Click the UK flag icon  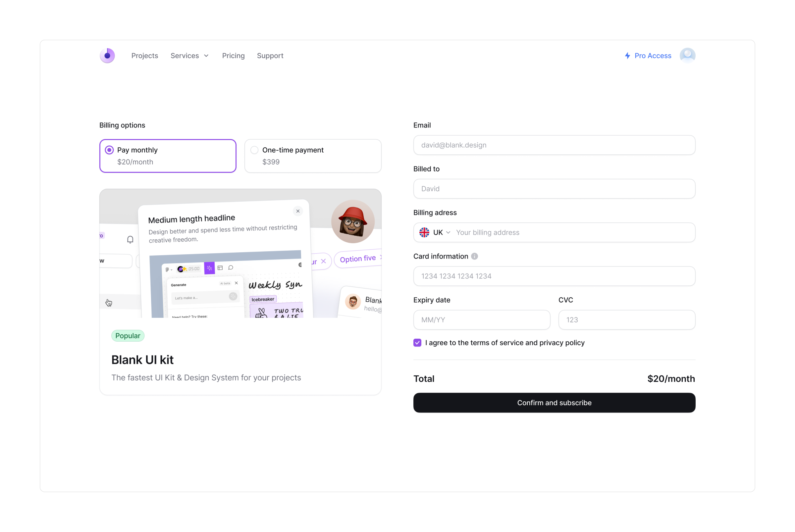[424, 232]
